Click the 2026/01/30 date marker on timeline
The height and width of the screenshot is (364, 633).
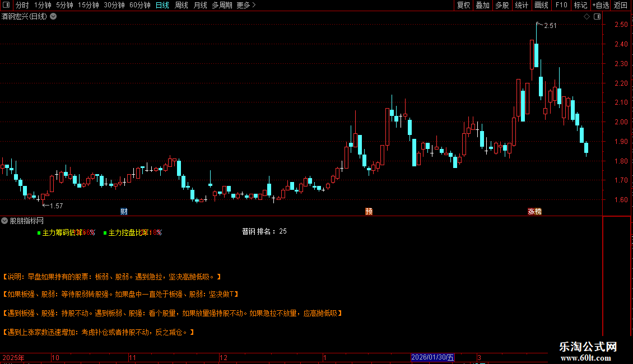(432, 357)
